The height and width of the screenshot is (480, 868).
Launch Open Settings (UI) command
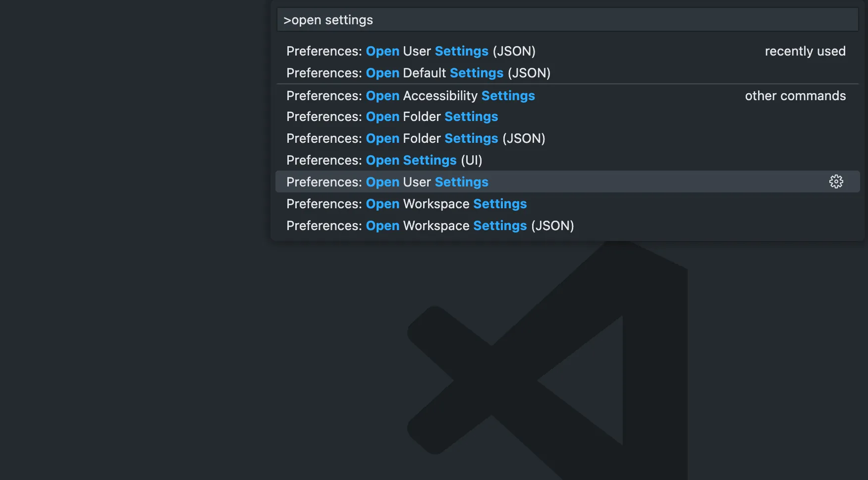[567, 160]
